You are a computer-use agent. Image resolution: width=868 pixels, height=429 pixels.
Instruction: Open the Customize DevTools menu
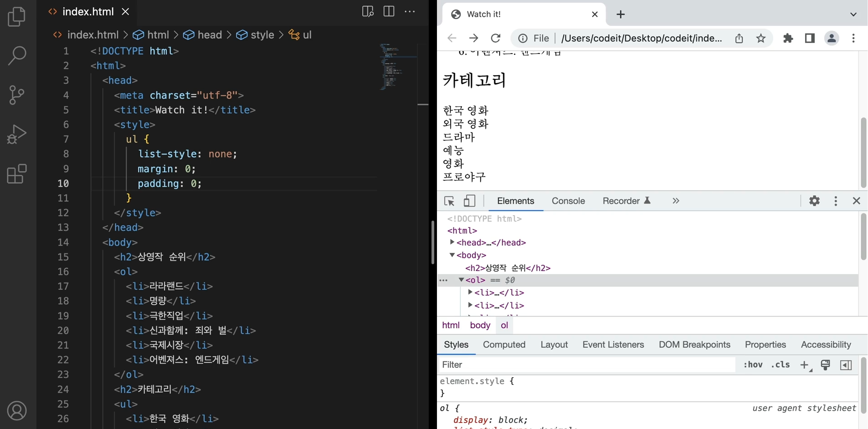(836, 201)
